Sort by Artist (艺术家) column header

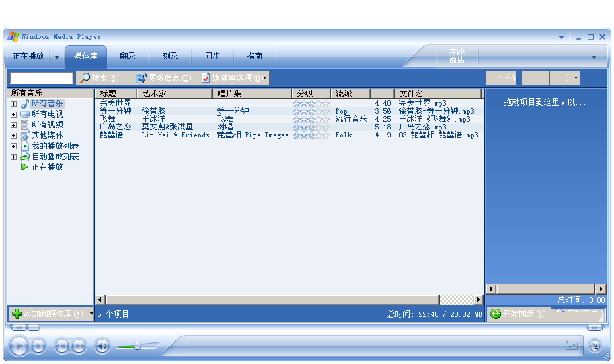click(x=174, y=94)
